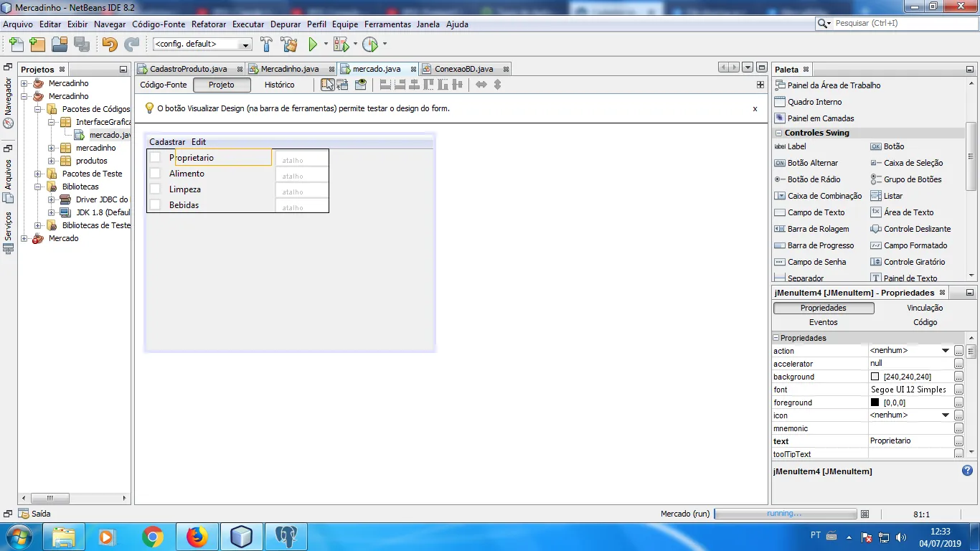Collapse the Propriedades category in properties
The width and height of the screenshot is (980, 551).
pyautogui.click(x=776, y=338)
